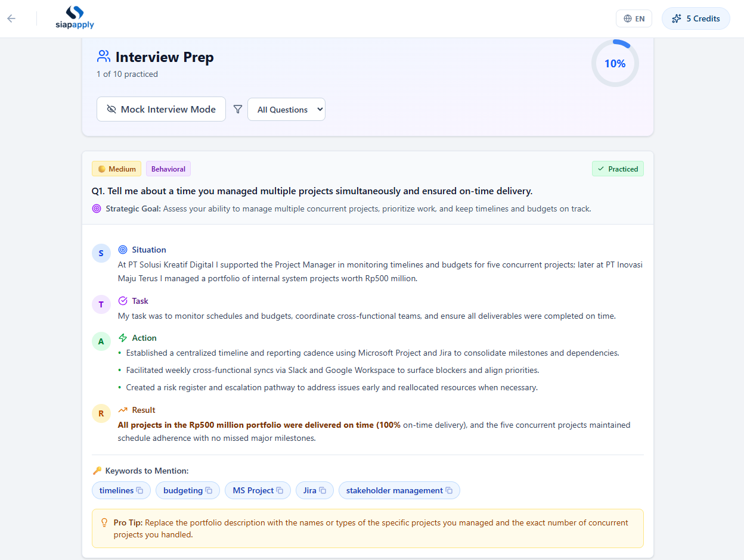The width and height of the screenshot is (744, 560).
Task: Click the sparkle credits icon
Action: (677, 18)
